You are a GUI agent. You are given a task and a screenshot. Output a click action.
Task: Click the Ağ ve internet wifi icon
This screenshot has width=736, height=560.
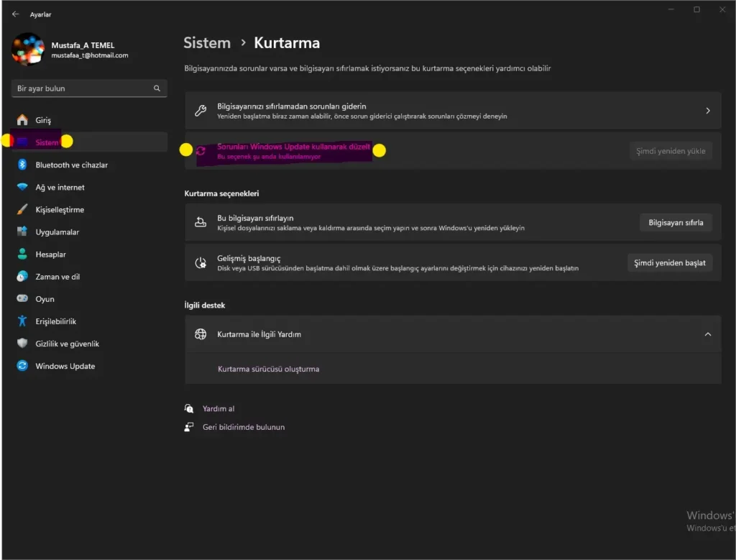coord(22,187)
